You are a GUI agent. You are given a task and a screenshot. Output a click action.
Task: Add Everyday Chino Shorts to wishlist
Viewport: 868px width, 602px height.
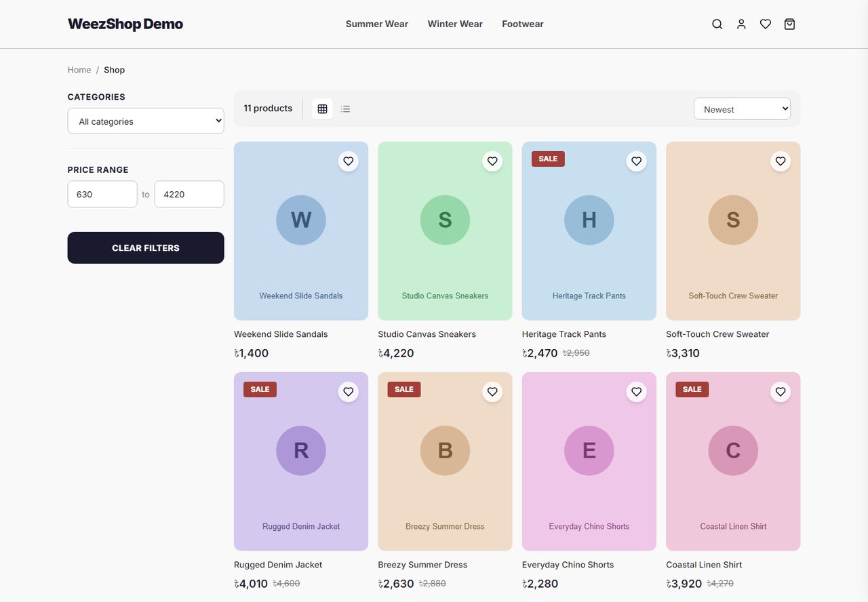point(637,392)
